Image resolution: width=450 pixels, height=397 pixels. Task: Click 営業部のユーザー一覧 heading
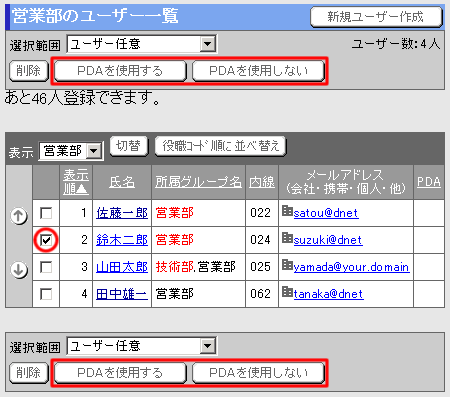tap(95, 16)
